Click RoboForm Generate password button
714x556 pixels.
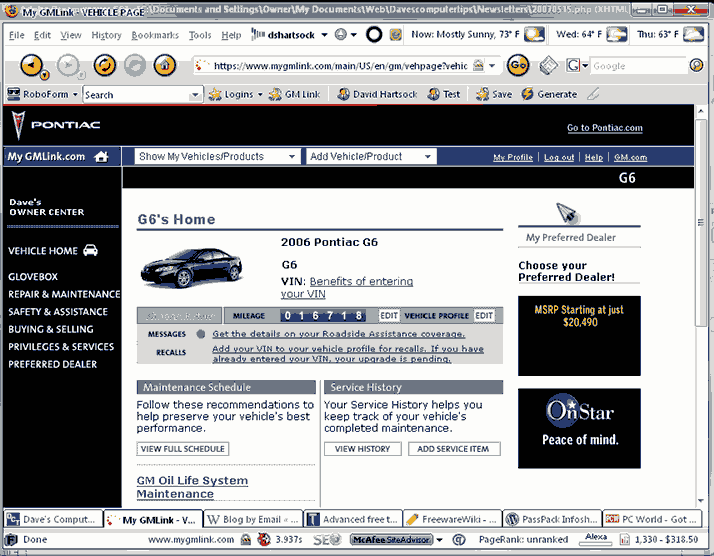(549, 94)
